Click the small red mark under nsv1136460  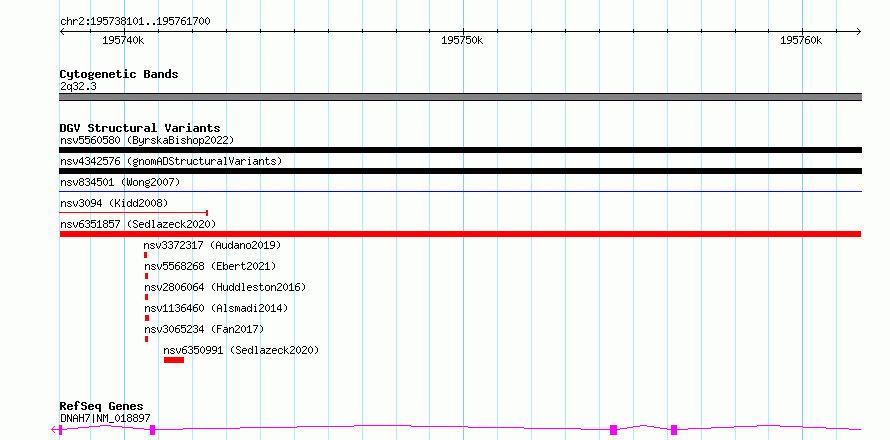tap(147, 318)
